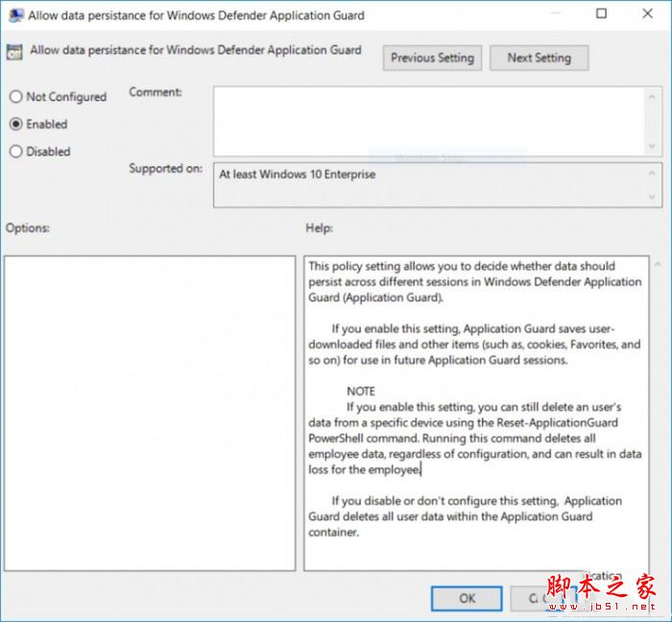Screen dimensions: 672x622
Task: Confirm the setting with OK
Action: (467, 598)
